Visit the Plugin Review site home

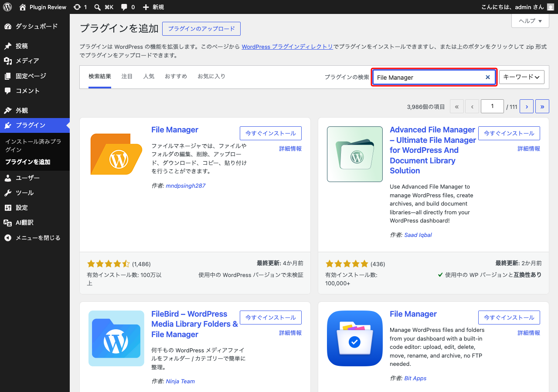pyautogui.click(x=43, y=7)
